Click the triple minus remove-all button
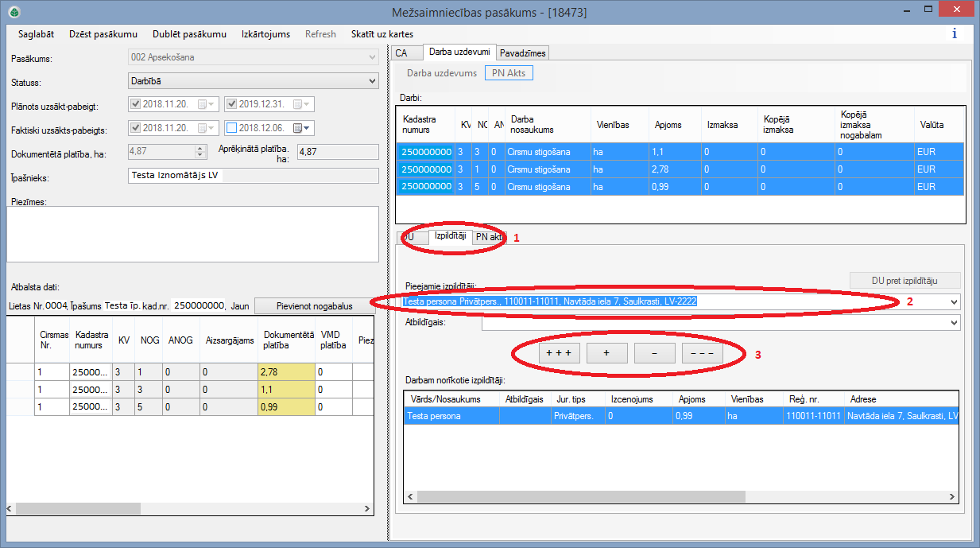Screen dimensions: 980x548 [x=702, y=353]
